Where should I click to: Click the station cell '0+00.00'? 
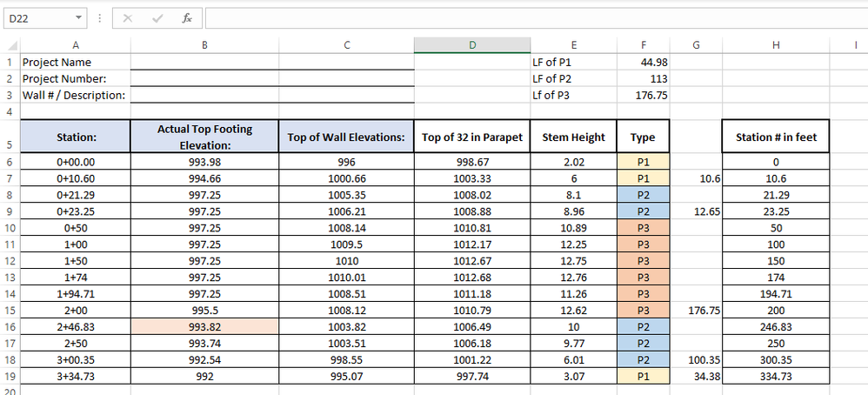tap(76, 162)
